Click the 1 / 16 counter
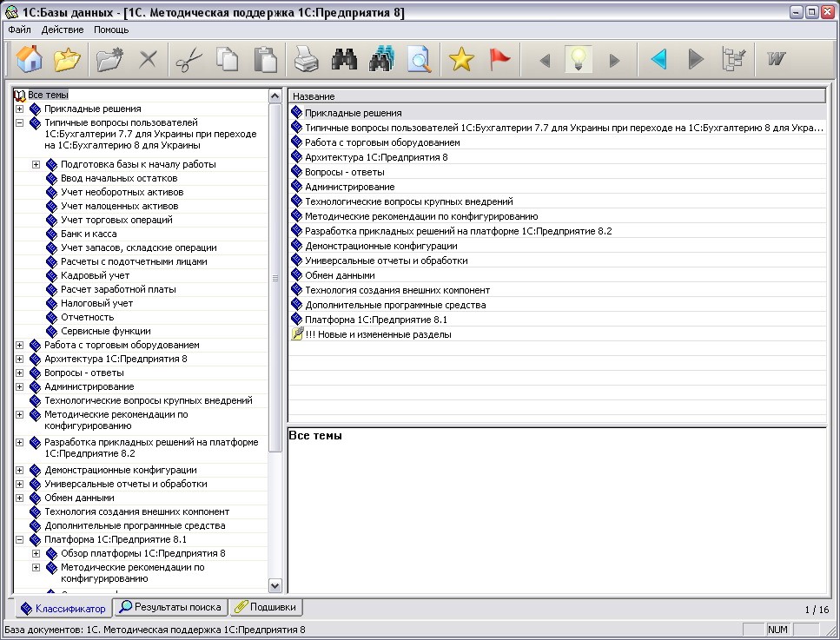The image size is (840, 640). [x=817, y=610]
